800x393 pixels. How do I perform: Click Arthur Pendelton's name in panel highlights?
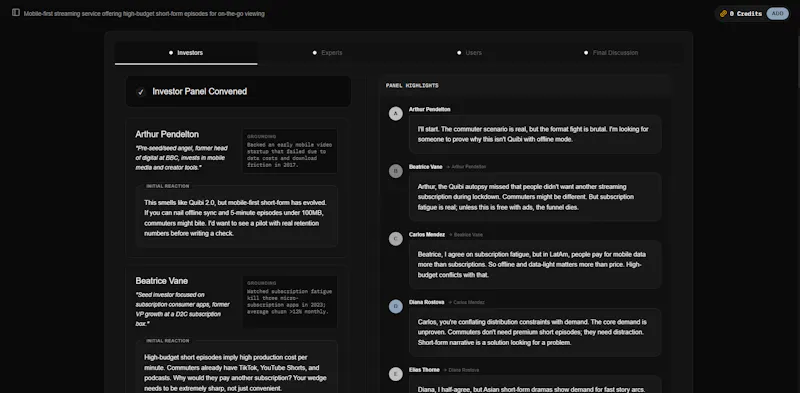click(x=429, y=109)
